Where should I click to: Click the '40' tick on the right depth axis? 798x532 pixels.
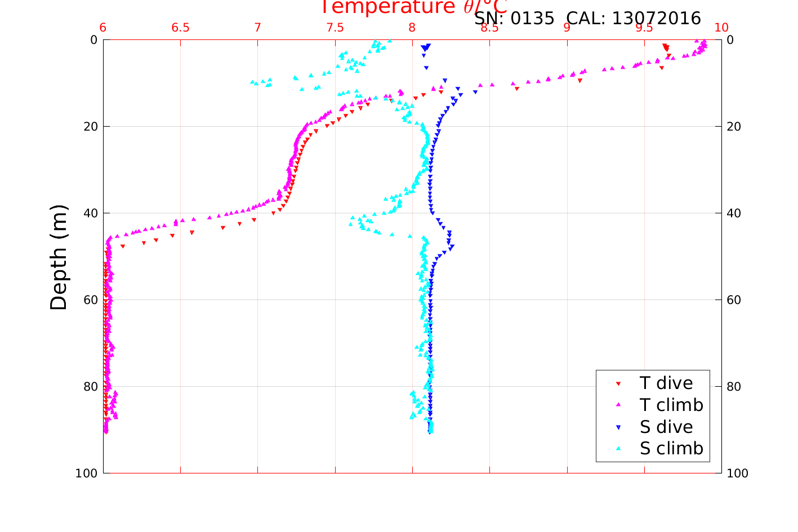coord(734,213)
